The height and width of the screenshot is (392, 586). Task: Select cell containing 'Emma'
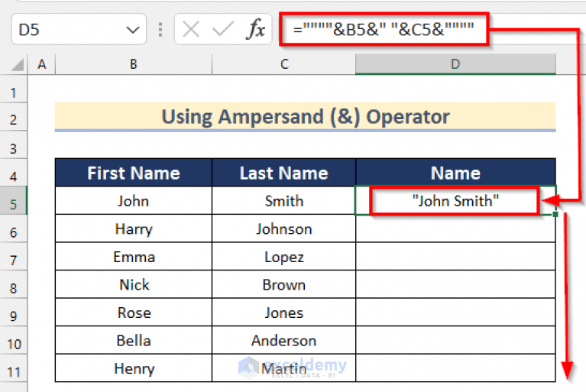(x=134, y=257)
